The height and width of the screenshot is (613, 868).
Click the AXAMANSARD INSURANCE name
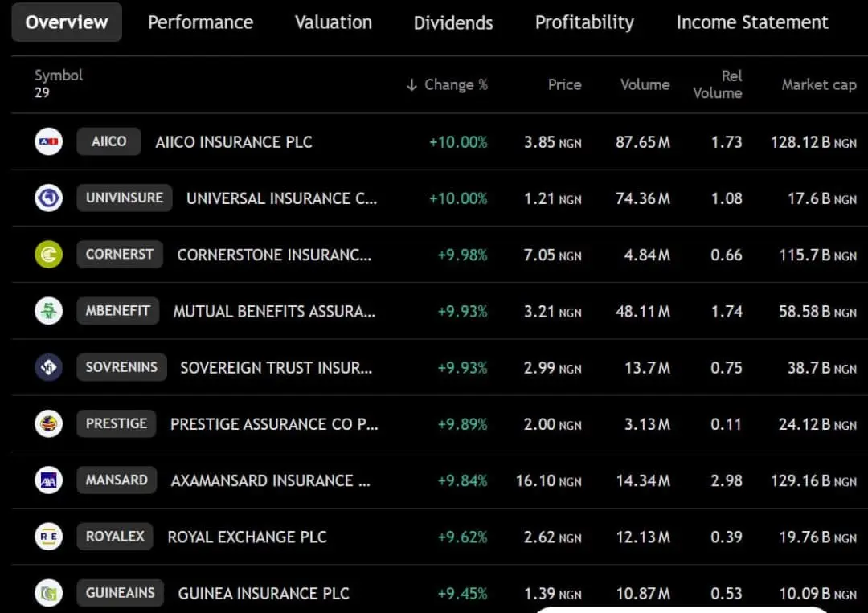271,480
